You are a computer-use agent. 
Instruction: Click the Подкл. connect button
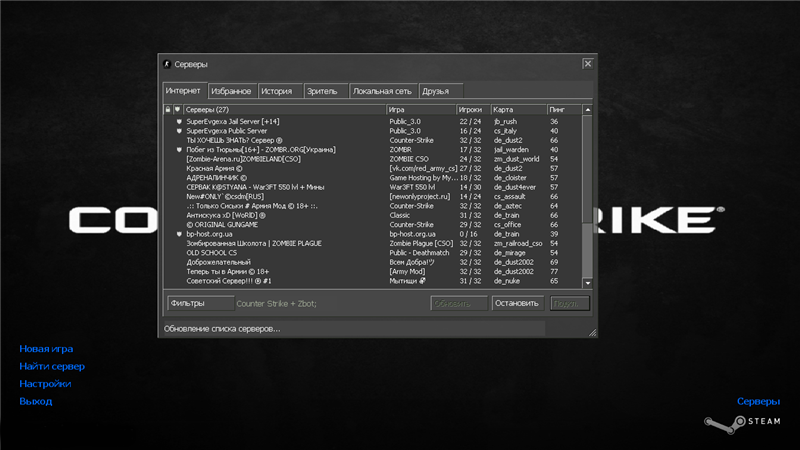(569, 303)
